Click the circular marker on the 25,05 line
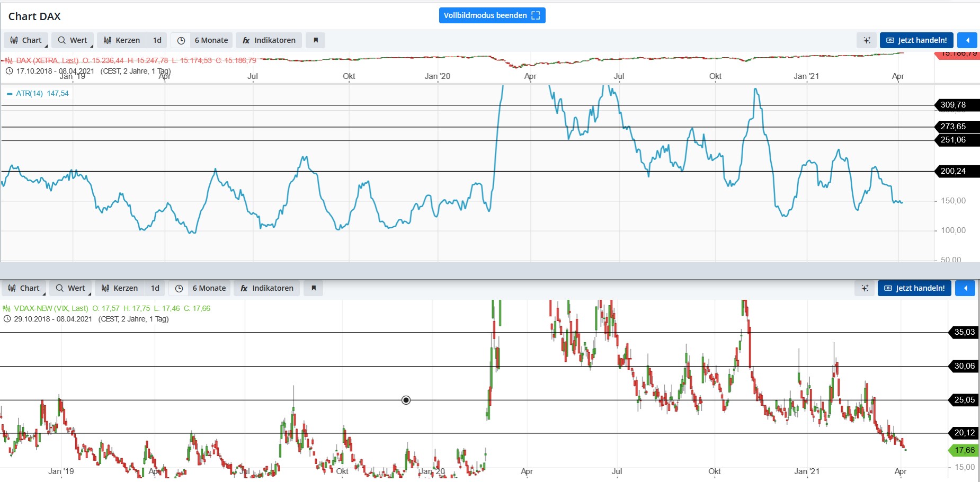Viewport: 980px width, 482px height. tap(406, 400)
